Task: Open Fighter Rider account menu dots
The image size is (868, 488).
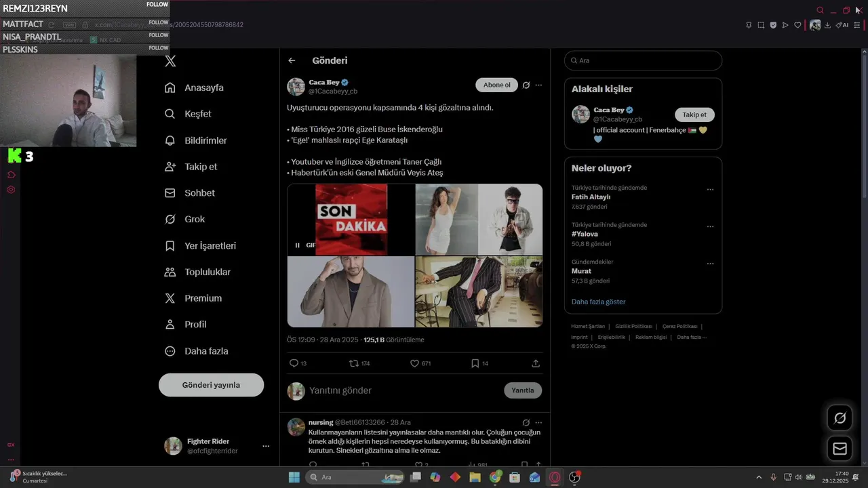Action: tap(266, 446)
